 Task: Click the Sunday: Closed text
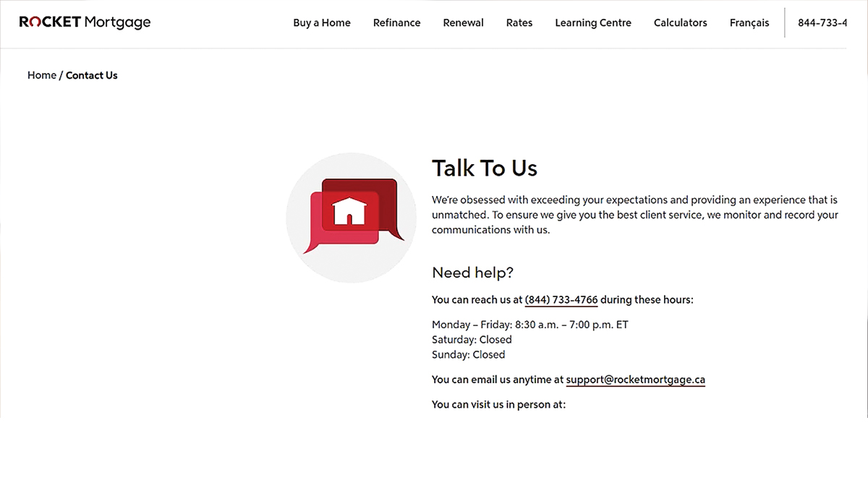468,355
